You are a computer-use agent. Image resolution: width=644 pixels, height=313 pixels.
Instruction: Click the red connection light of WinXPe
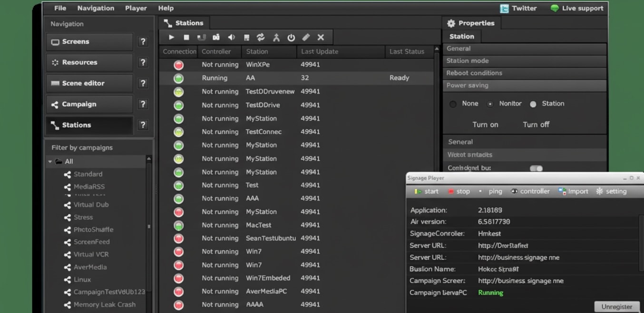(179, 65)
